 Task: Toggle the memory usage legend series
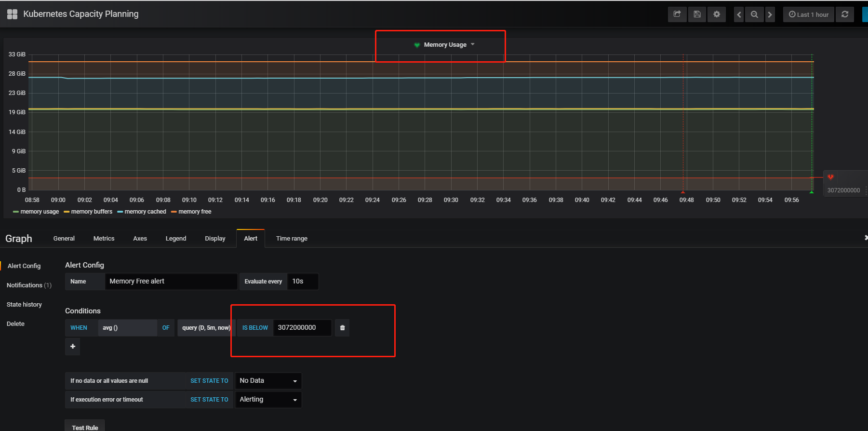(40, 212)
